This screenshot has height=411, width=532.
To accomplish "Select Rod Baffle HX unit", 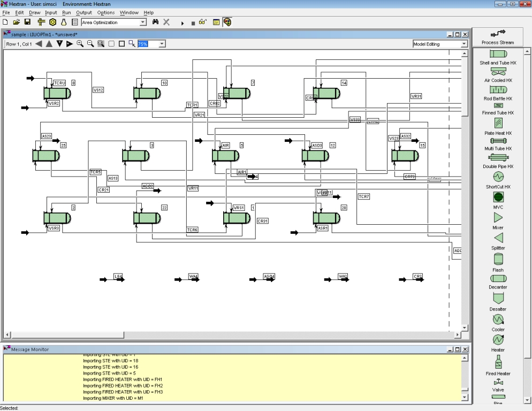I will [498, 89].
